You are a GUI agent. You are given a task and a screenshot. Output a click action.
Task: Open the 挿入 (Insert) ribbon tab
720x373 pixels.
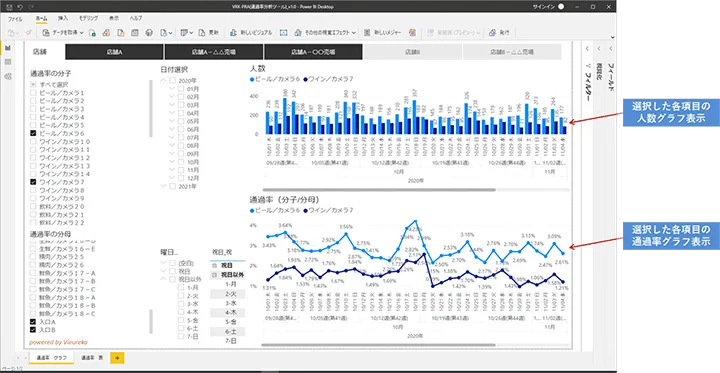coord(62,18)
